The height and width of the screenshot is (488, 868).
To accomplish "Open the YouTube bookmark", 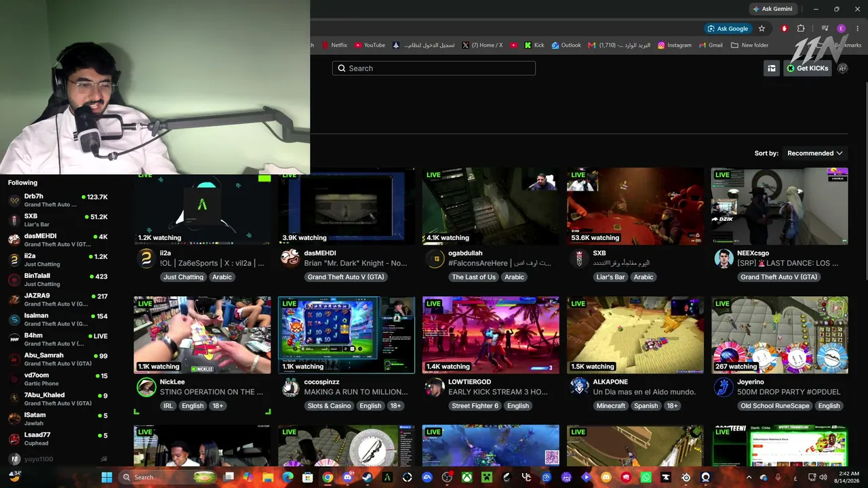I will coord(370,45).
